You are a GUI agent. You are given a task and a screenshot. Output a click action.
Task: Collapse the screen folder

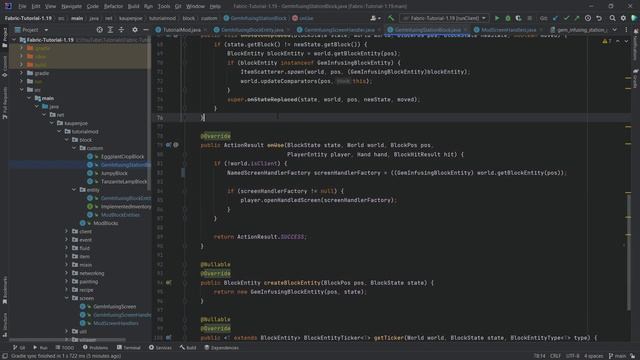[67, 298]
